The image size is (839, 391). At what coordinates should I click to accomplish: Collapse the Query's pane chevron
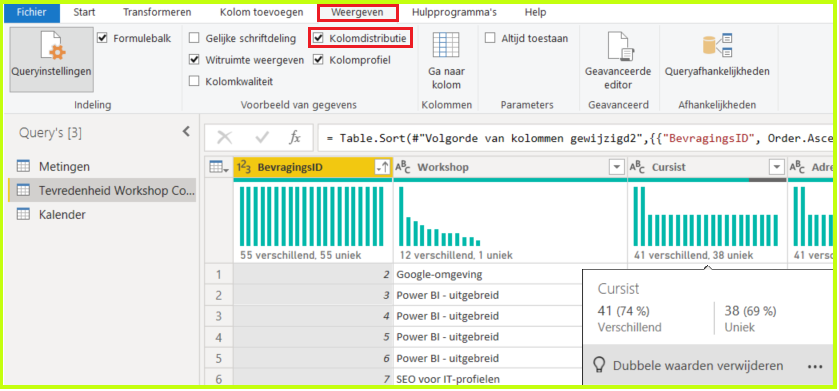coord(186,132)
